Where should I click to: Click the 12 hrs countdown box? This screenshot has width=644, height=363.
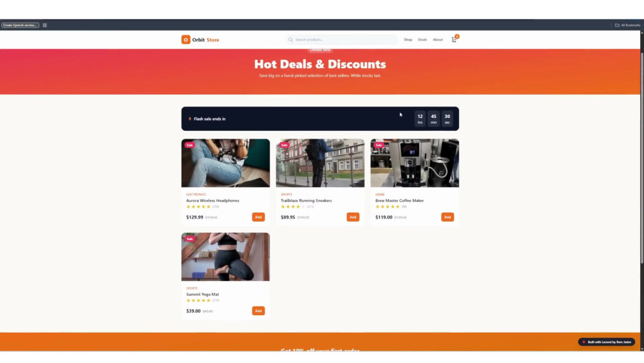420,119
